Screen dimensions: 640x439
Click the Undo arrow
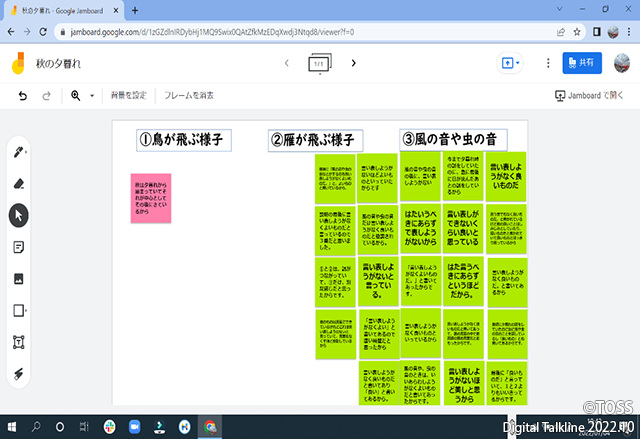point(23,96)
